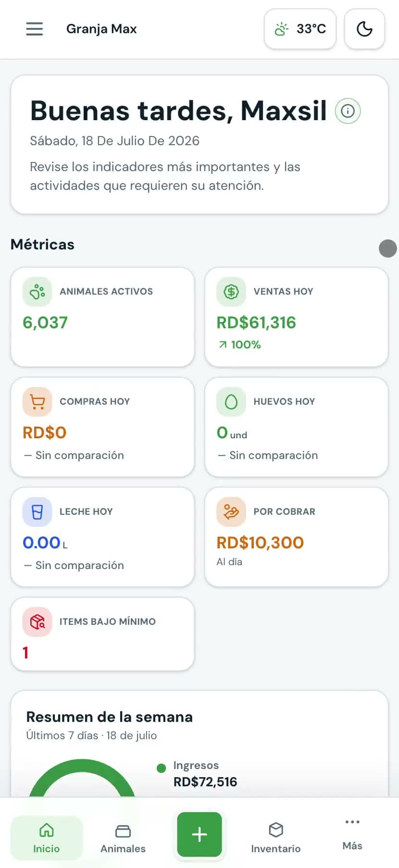The width and height of the screenshot is (399, 868).
Task: Switch to the Inventario tab
Action: 276,838
